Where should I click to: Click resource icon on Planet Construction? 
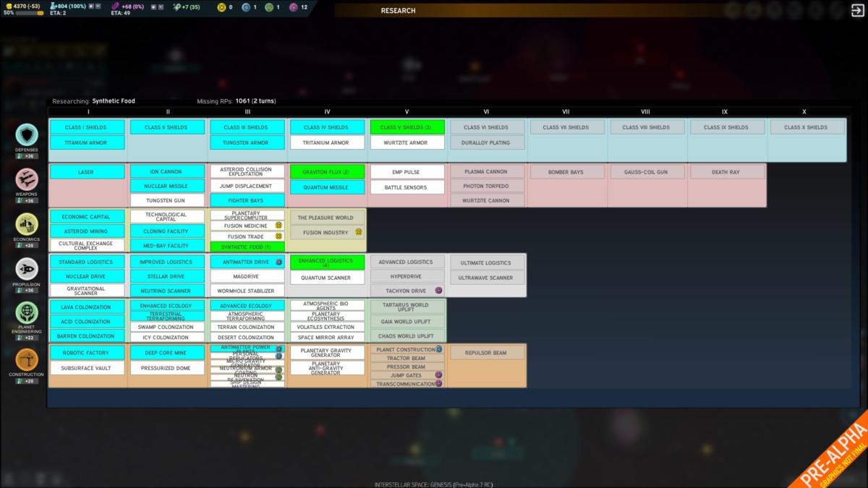click(438, 349)
